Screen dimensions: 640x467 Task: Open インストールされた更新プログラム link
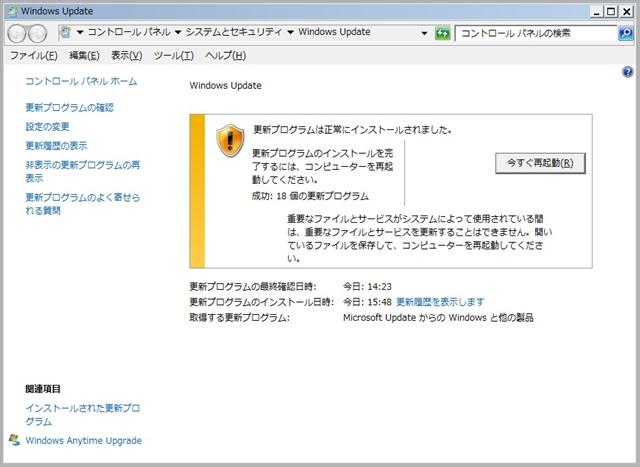(x=82, y=414)
